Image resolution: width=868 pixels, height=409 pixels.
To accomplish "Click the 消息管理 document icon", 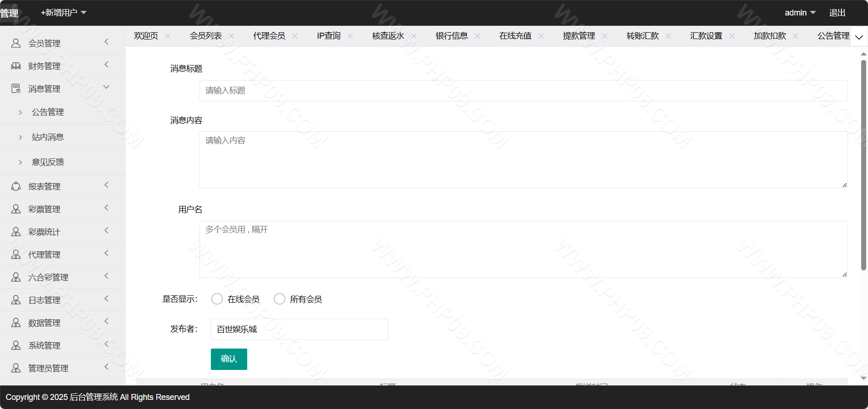I will click(x=16, y=89).
